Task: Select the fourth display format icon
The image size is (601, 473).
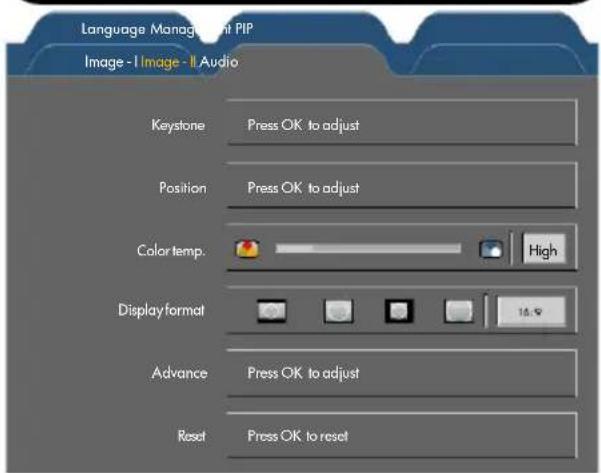Action: 458,311
